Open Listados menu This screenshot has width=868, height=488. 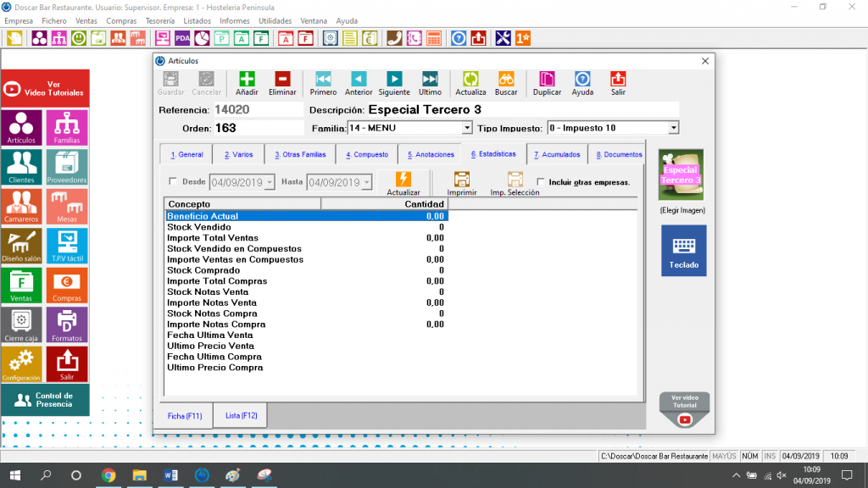pyautogui.click(x=197, y=20)
